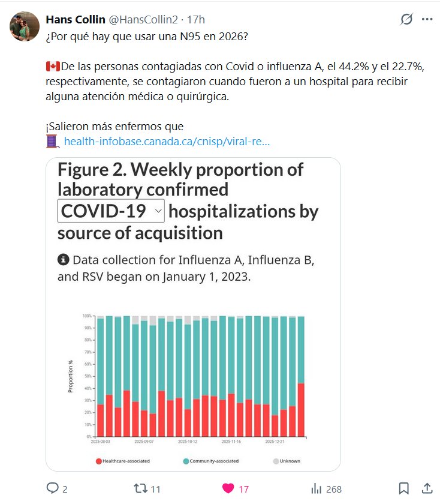Open the @HansCollin2 handle link

coord(144,19)
